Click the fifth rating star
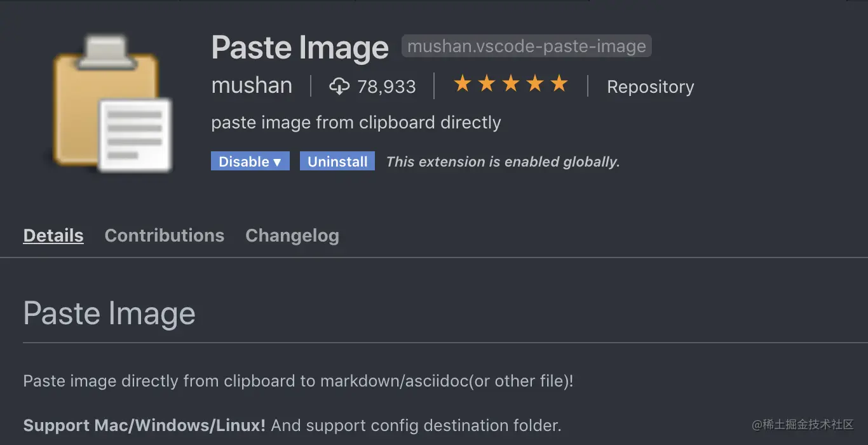Viewport: 868px width, 445px height. [x=559, y=84]
